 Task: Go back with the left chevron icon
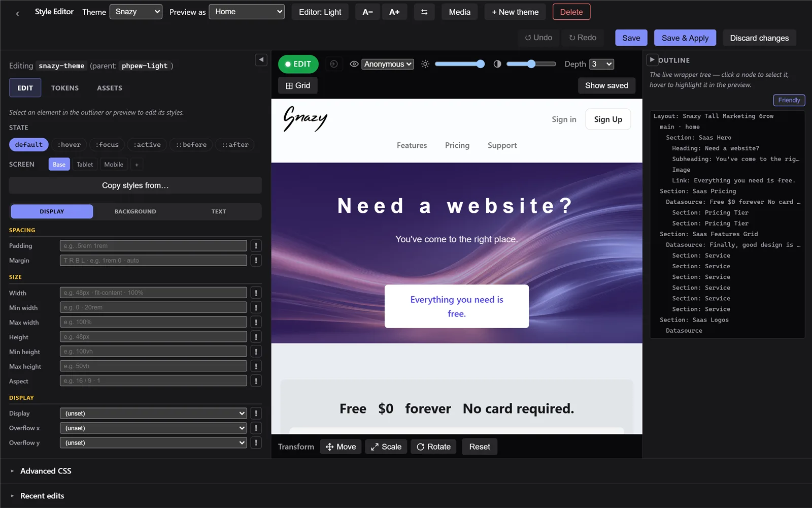point(18,14)
